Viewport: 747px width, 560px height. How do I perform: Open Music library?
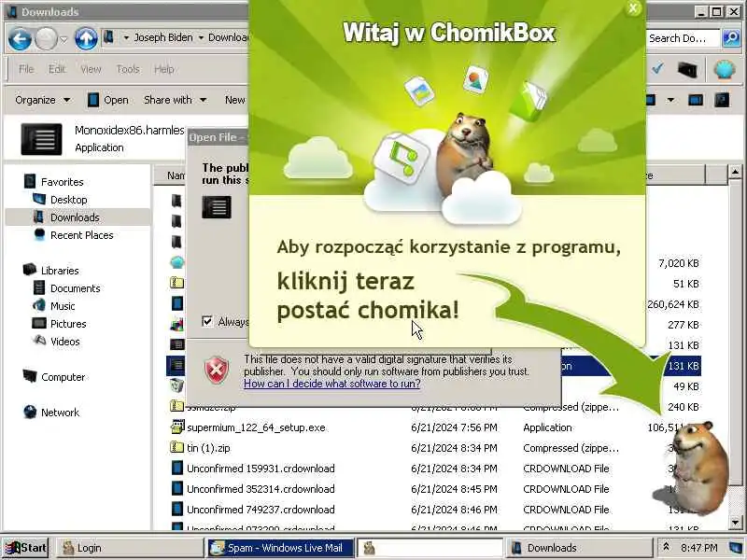pyautogui.click(x=63, y=306)
